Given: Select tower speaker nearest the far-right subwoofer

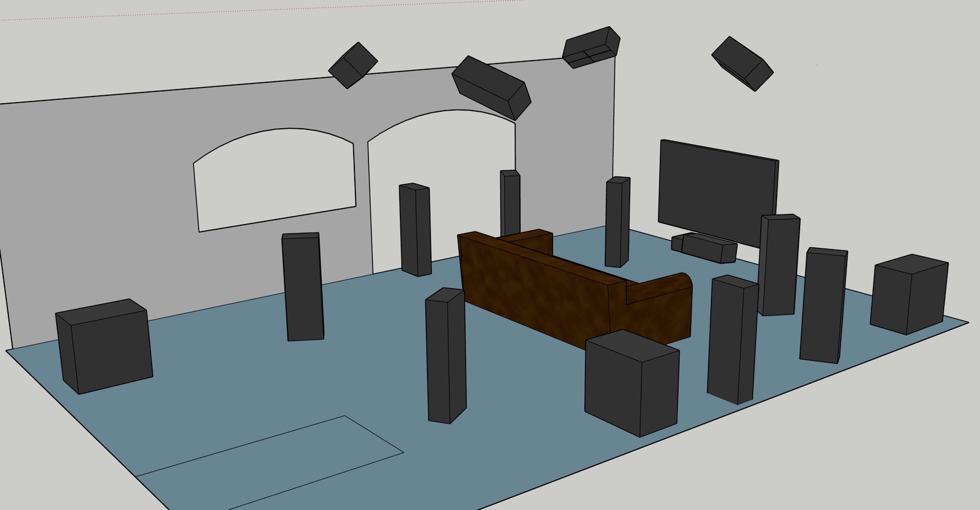Looking at the screenshot, I should point(823,305).
